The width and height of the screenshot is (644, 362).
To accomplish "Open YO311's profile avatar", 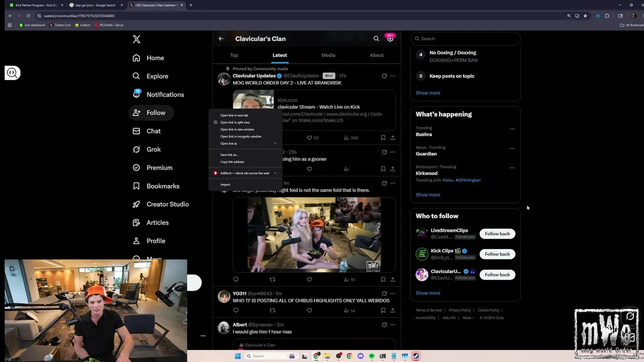I will click(224, 297).
